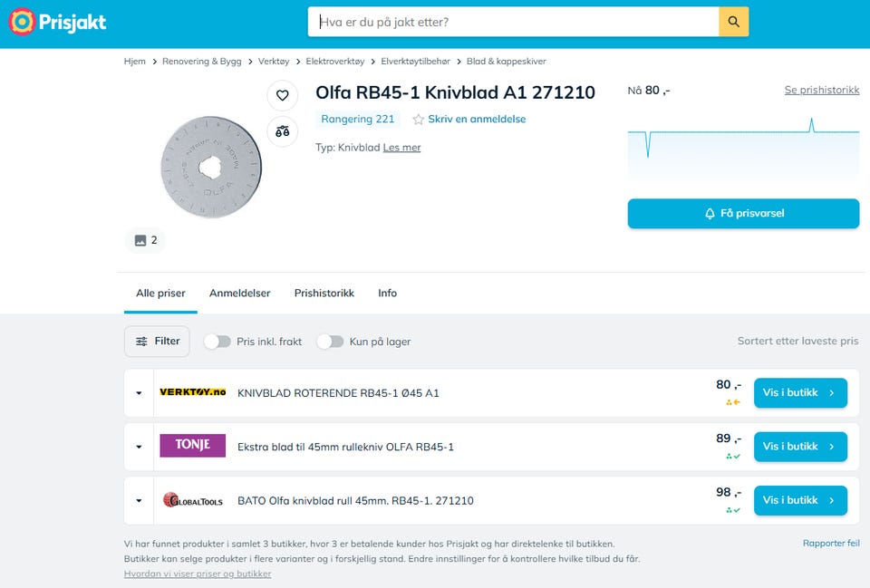Screen dimensions: 870x588
Task: Toggle Pris inkl. frakt switch
Action: [x=217, y=342]
